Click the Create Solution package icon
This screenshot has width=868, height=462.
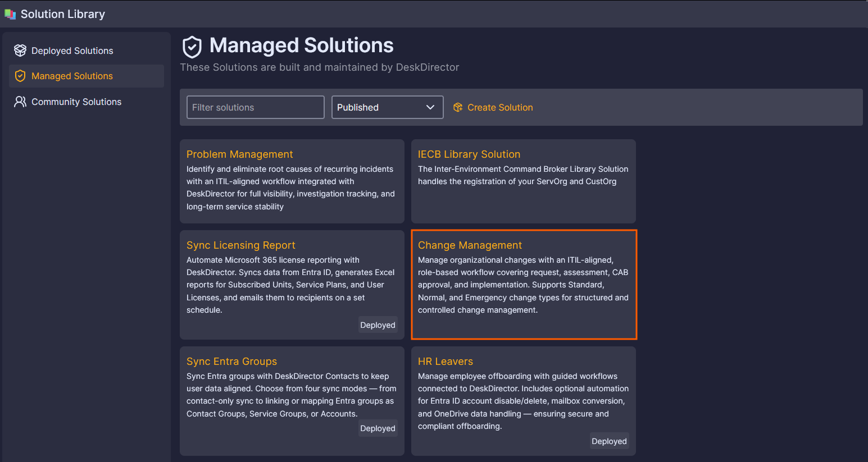pos(458,107)
